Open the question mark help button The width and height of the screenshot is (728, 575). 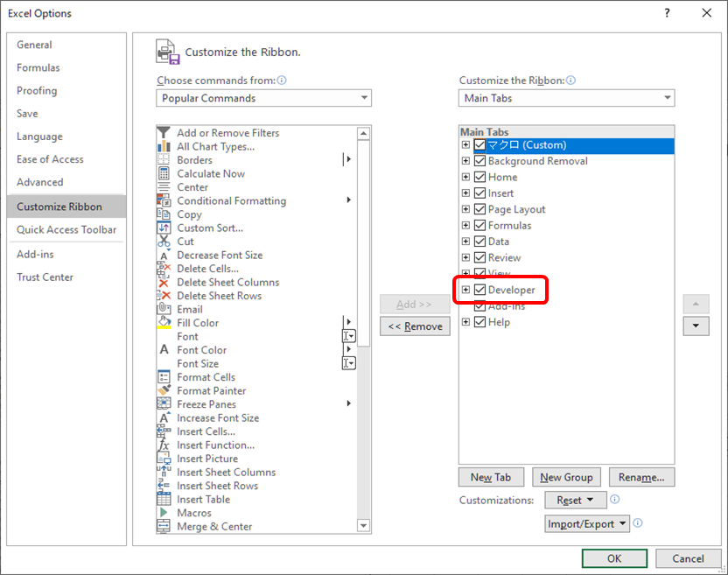(667, 13)
